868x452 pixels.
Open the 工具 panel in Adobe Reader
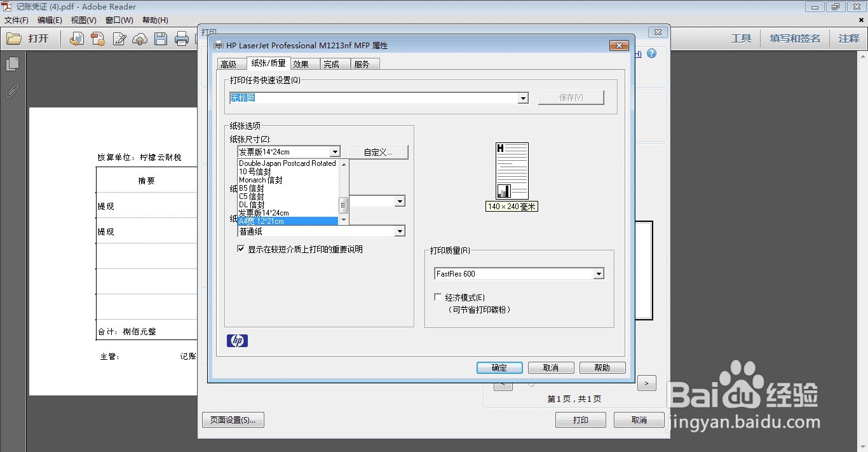(741, 38)
